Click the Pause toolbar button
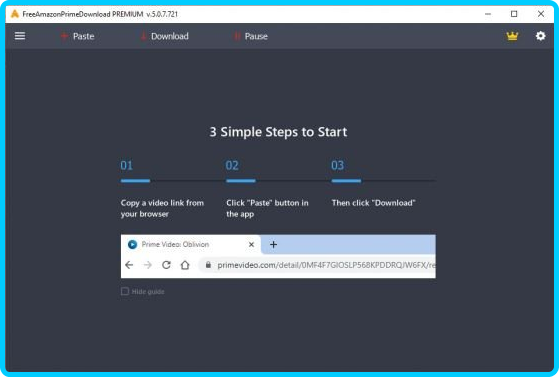The height and width of the screenshot is (377, 559). pos(251,36)
